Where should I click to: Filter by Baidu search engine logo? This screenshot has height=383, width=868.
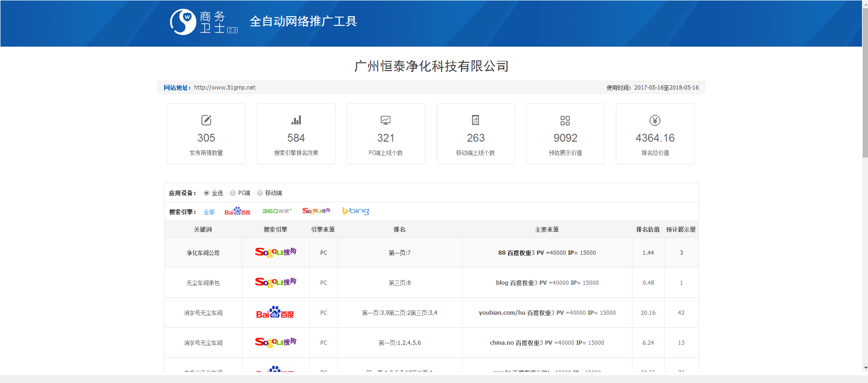click(x=237, y=211)
